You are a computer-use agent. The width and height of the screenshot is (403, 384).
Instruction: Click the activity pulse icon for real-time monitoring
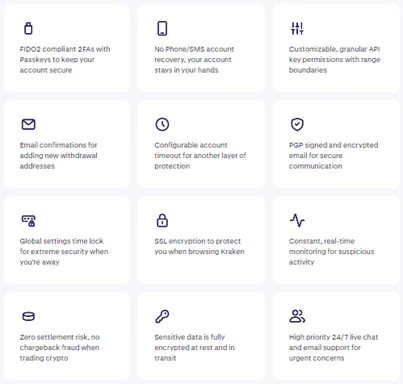(x=297, y=220)
